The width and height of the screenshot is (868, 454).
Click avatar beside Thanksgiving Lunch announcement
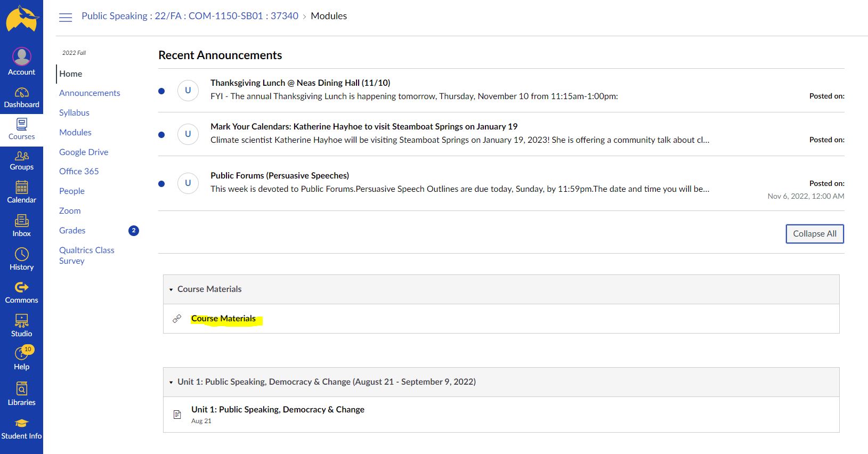click(188, 91)
